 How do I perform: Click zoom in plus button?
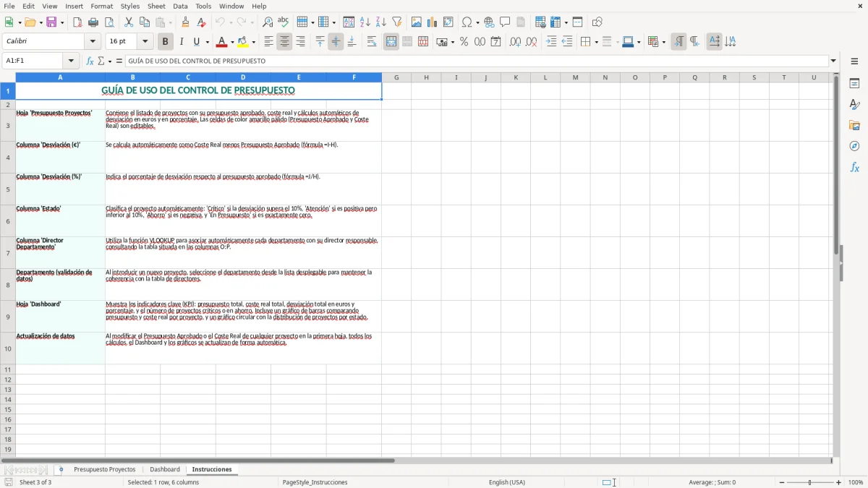(x=839, y=482)
